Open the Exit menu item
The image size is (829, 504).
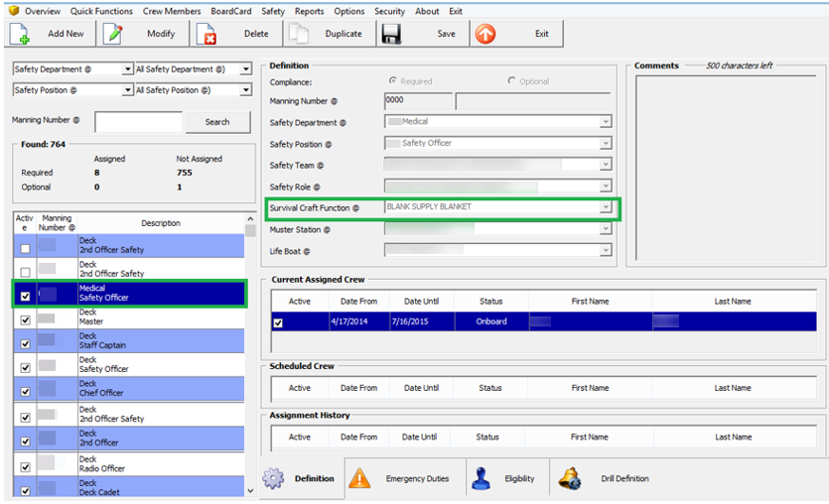pyautogui.click(x=456, y=11)
